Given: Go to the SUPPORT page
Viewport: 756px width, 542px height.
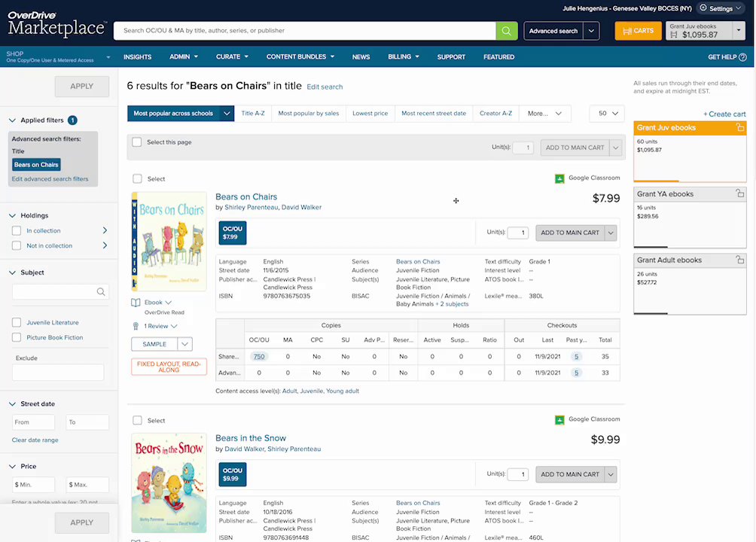Looking at the screenshot, I should [x=451, y=57].
